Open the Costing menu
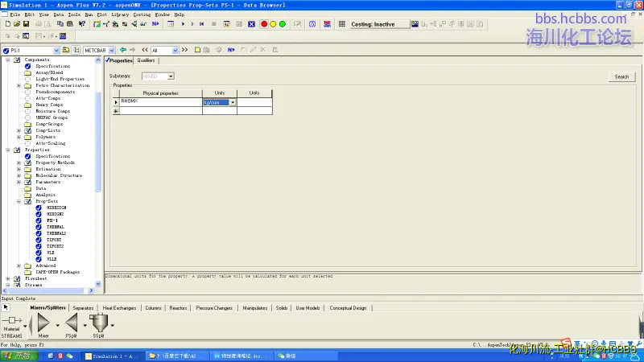This screenshot has height=362, width=644. coord(142,14)
